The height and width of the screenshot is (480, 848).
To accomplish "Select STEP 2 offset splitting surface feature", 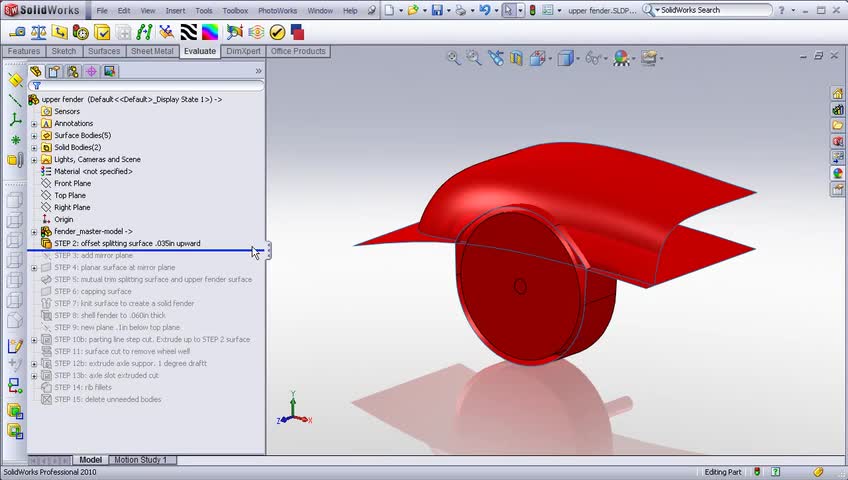I will pos(127,244).
